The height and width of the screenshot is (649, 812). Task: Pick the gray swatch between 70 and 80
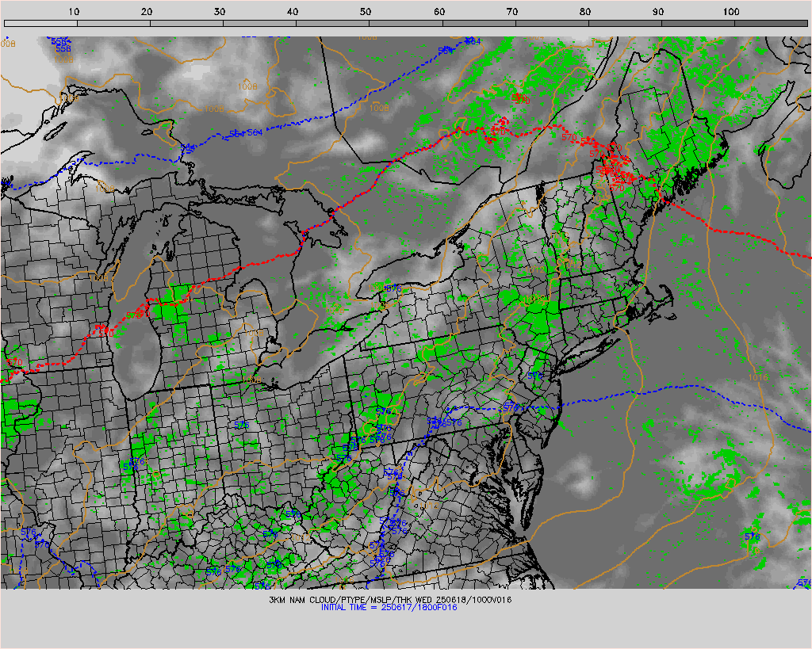pyautogui.click(x=552, y=23)
